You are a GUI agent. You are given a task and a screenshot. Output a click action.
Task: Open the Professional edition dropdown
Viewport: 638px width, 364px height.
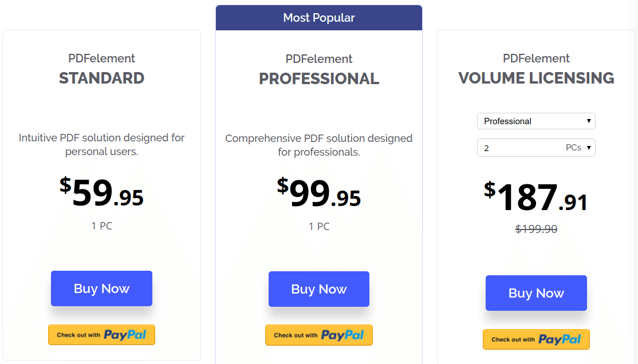[x=536, y=121]
